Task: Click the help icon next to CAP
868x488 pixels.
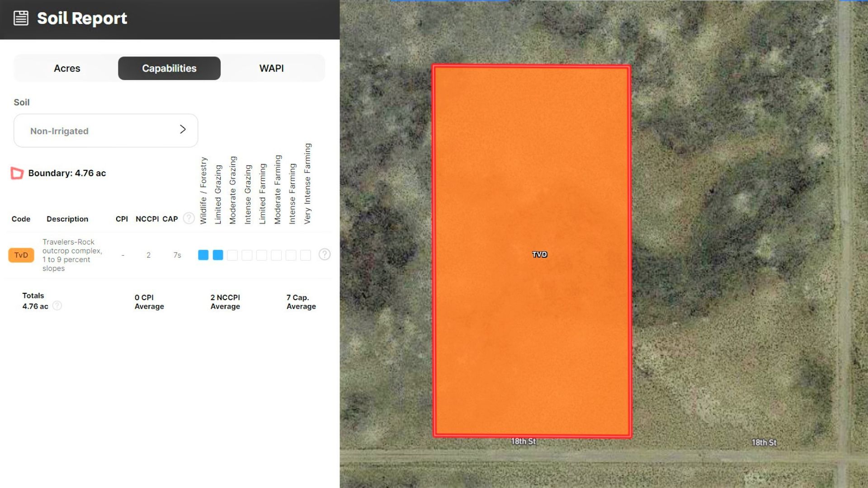Action: (189, 219)
